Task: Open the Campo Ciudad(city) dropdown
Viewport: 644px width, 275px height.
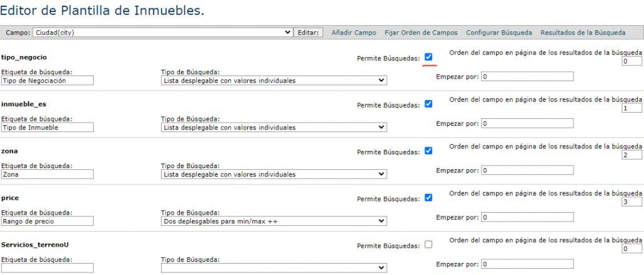Action: [162, 33]
